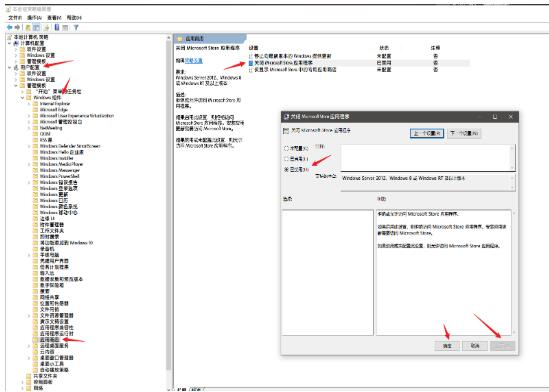Open the 查看(V) menu
The image size is (549, 392).
[54, 18]
